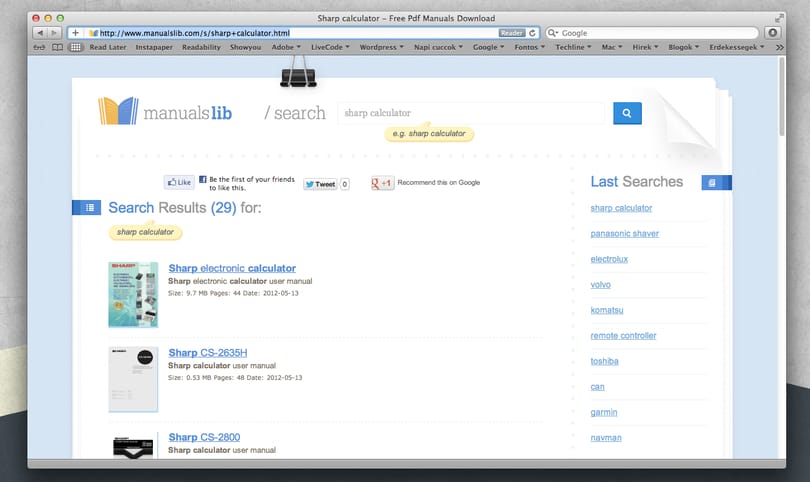Click the blue search magnifier button
This screenshot has width=810, height=482.
(x=627, y=113)
